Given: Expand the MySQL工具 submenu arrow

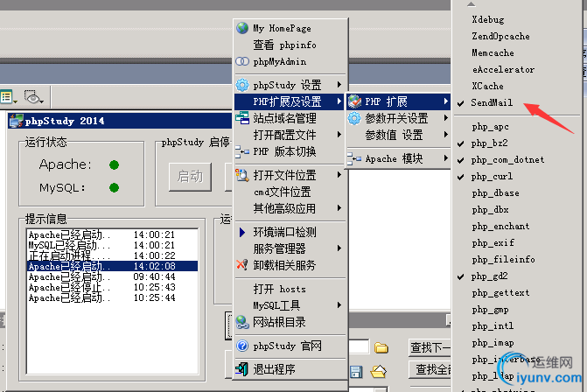Looking at the screenshot, I should coord(339,305).
